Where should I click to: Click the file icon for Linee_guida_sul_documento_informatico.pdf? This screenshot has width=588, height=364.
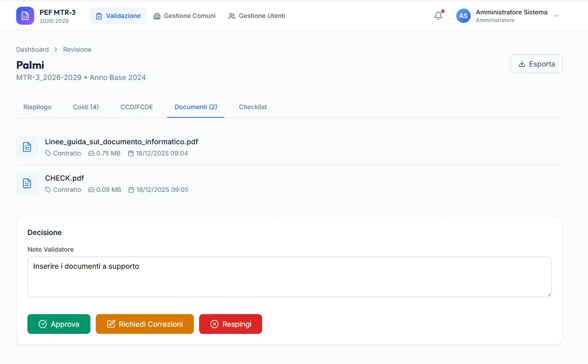27,147
